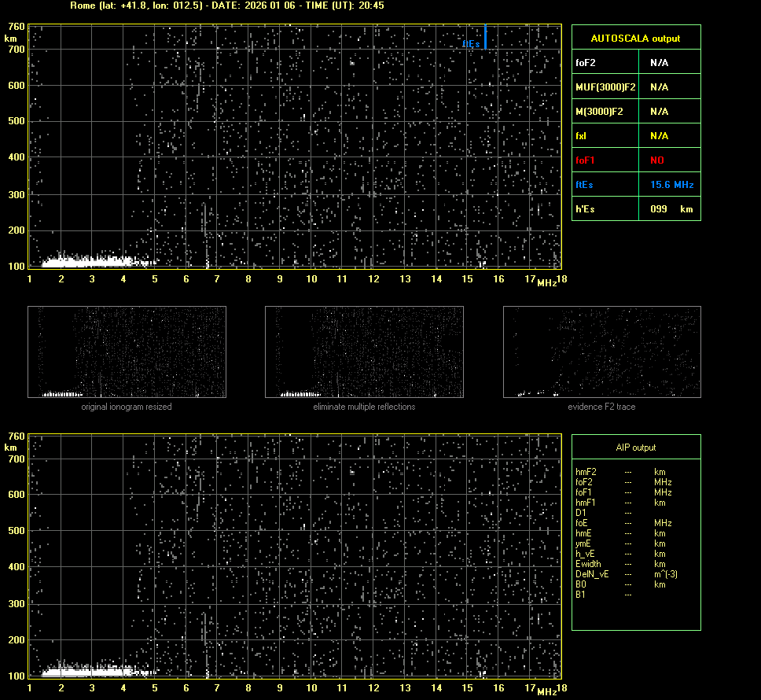Select the DelN_vE entry in AIP output
Viewport: 761px width, 700px height.
point(591,574)
